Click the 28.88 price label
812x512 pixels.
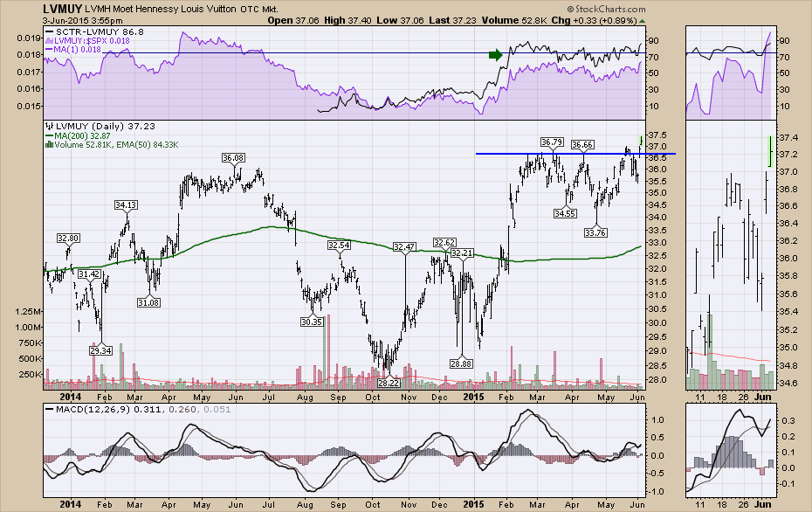[x=461, y=363]
